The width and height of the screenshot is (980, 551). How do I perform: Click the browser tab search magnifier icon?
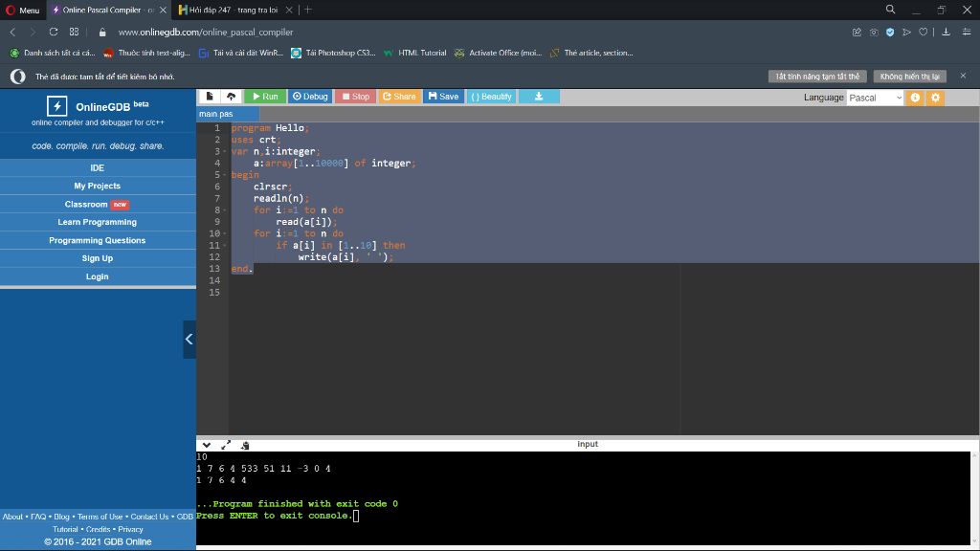click(x=891, y=10)
